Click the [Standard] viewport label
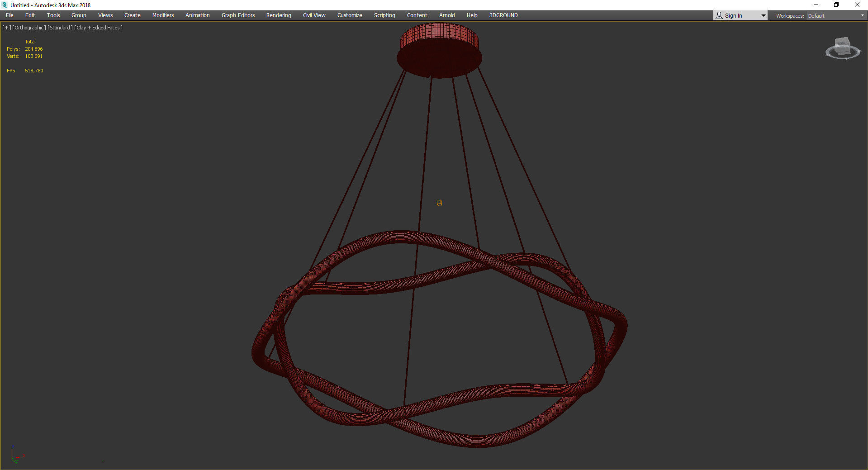The image size is (868, 470). [x=60, y=28]
